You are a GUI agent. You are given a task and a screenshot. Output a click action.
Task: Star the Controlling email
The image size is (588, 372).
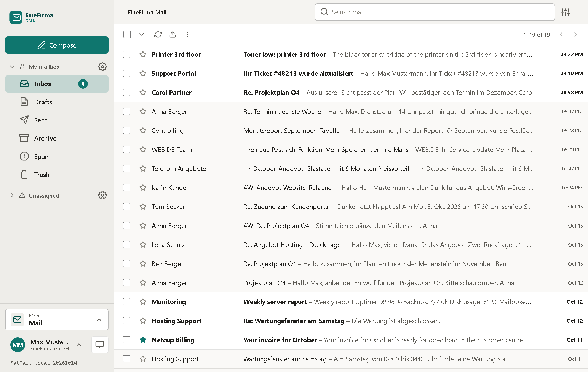pos(143,130)
